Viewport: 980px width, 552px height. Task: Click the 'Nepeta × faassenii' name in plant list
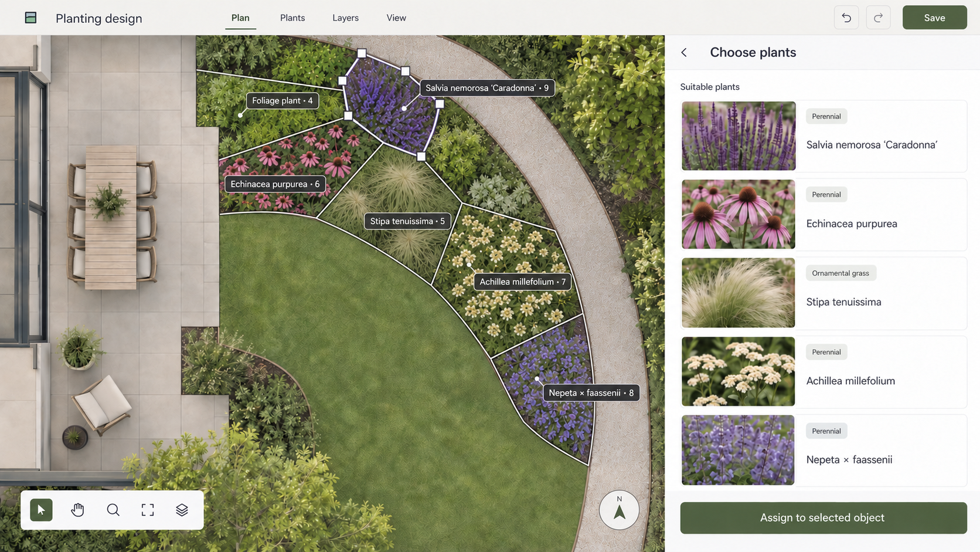(x=849, y=460)
